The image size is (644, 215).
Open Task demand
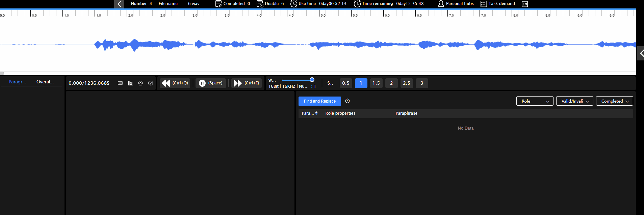click(498, 4)
